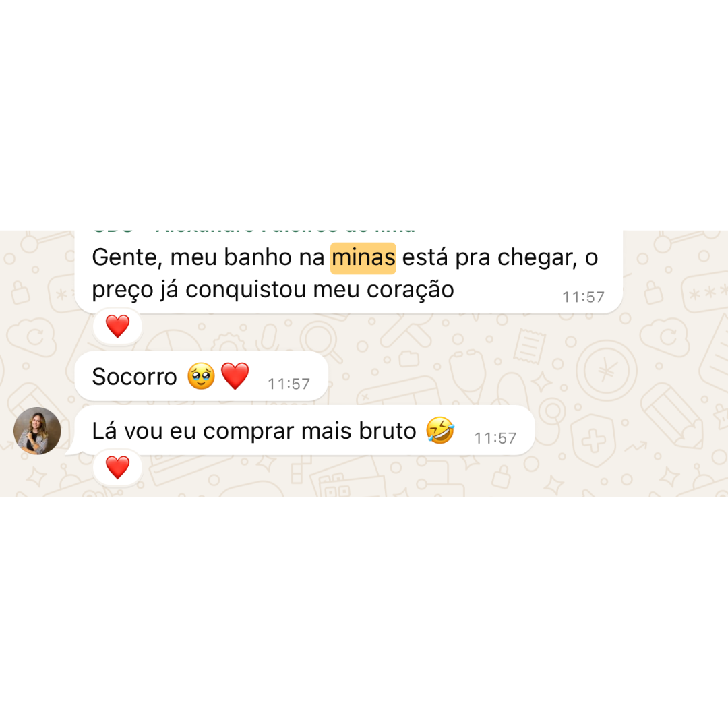Open the heart reaction under the 'Gente' message

pyautogui.click(x=117, y=326)
